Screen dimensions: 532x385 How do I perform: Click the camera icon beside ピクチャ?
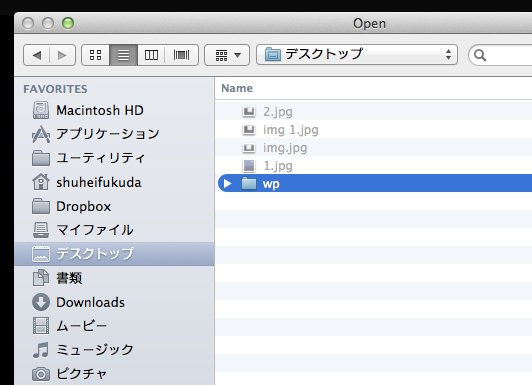(41, 374)
